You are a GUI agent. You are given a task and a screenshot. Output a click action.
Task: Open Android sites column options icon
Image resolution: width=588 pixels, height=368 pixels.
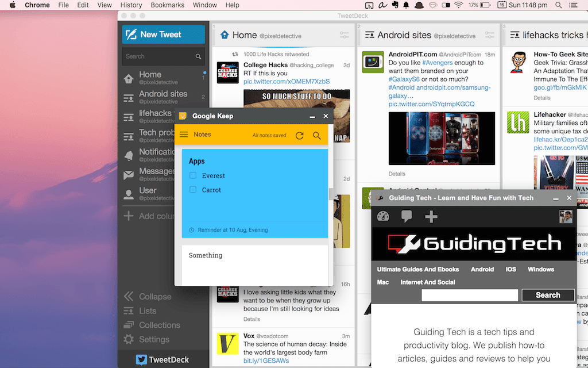[x=489, y=35]
